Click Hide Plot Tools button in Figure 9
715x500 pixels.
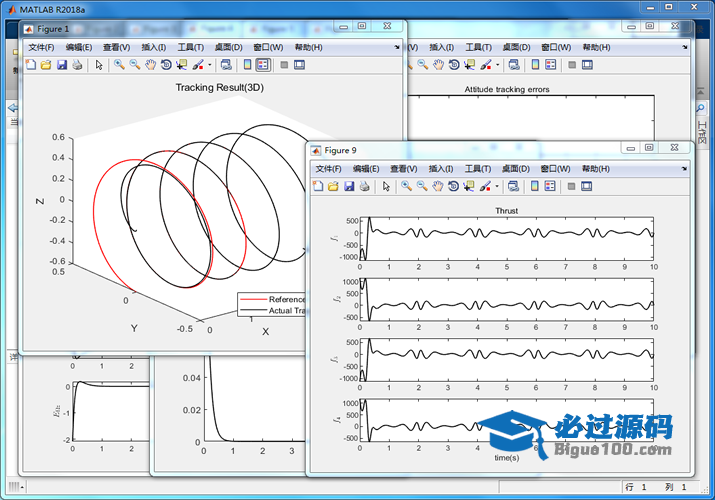(570, 186)
